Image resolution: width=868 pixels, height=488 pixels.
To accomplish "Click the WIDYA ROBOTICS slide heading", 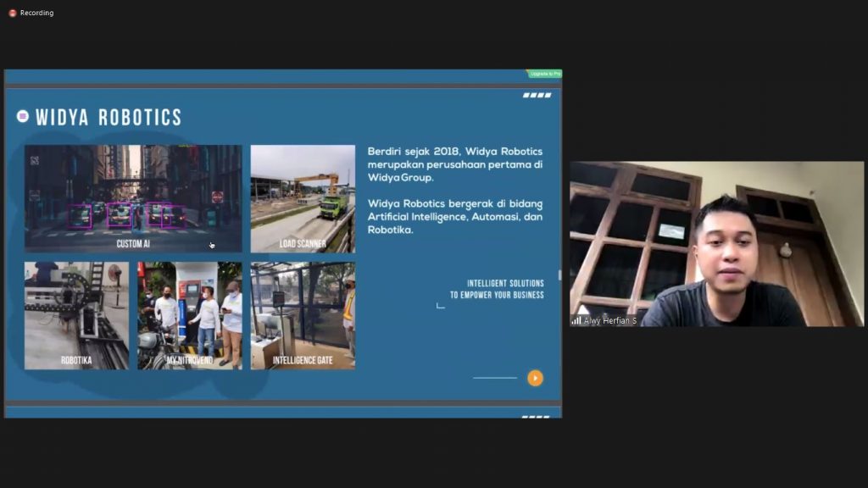I will (108, 117).
